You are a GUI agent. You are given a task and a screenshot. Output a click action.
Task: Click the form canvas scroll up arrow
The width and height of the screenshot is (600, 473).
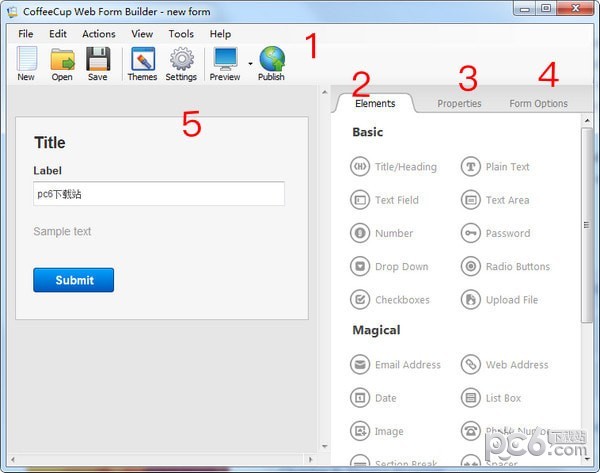pos(324,92)
